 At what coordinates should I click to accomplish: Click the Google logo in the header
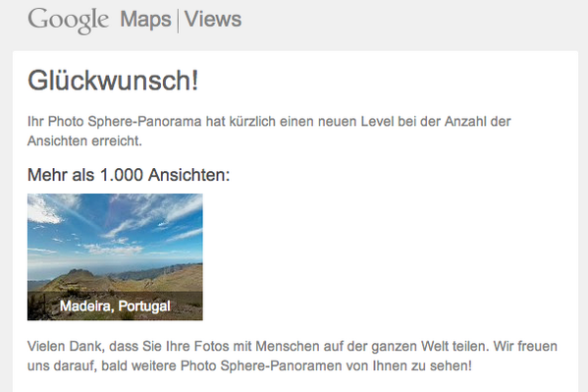tap(69, 21)
